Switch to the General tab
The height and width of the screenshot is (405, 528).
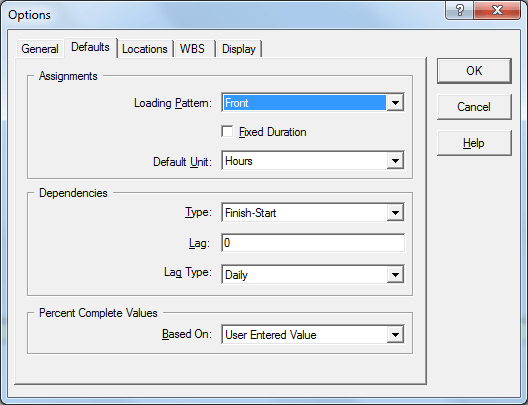point(40,49)
